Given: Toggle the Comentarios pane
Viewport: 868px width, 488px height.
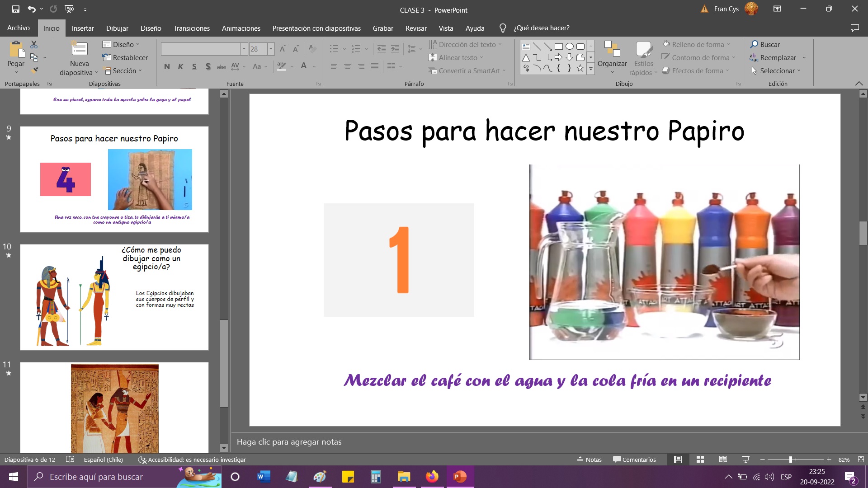Looking at the screenshot, I should point(634,460).
